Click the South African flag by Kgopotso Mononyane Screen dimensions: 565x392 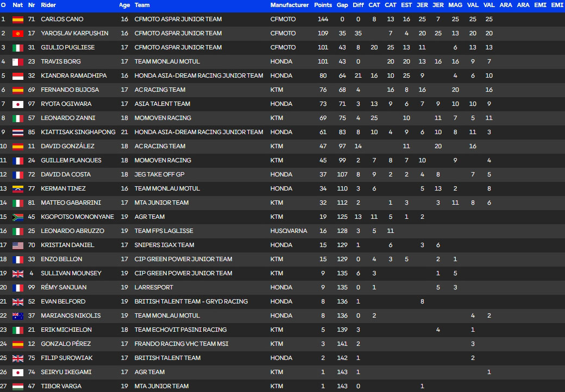pyautogui.click(x=17, y=217)
